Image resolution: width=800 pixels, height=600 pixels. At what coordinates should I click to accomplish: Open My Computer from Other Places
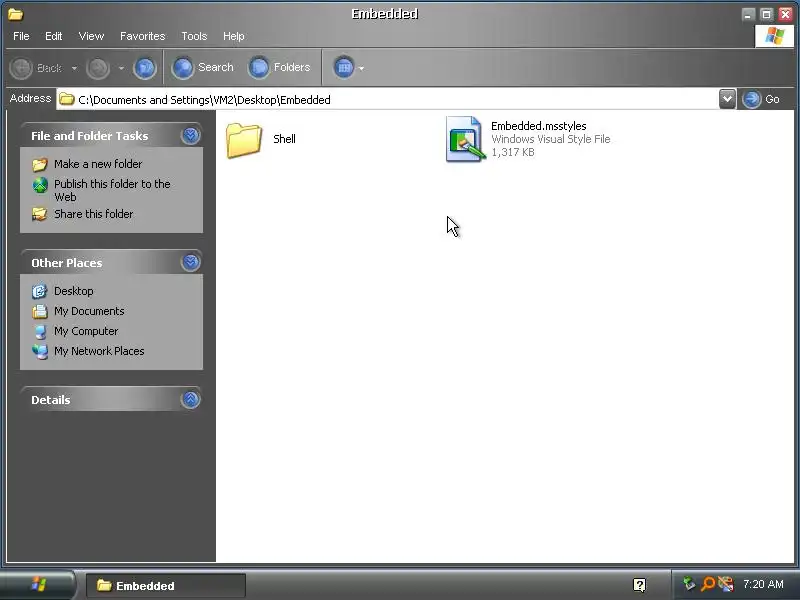pos(86,331)
